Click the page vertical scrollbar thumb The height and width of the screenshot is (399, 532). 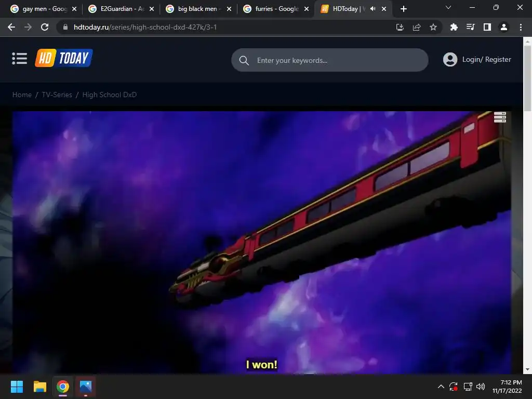click(x=527, y=78)
